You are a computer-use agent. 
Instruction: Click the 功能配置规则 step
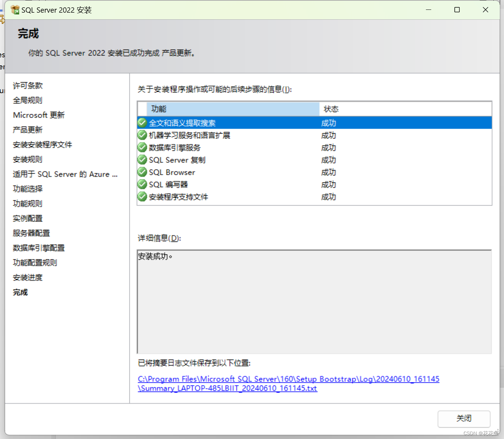[x=35, y=263]
